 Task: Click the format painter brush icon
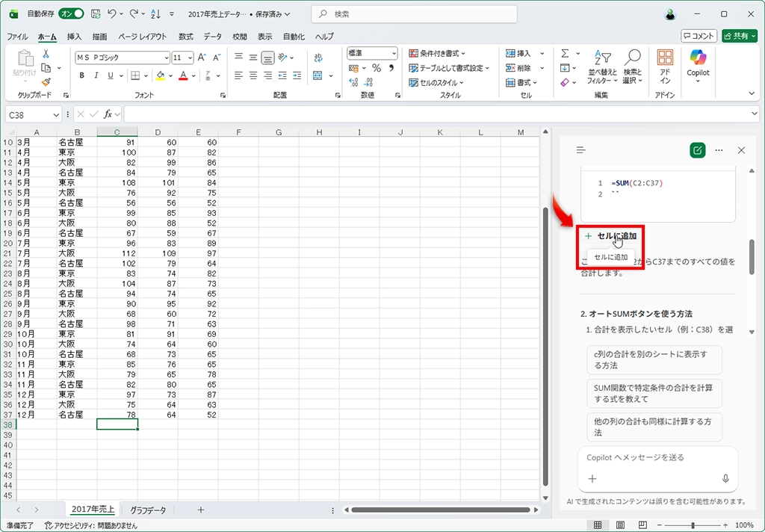pyautogui.click(x=46, y=82)
